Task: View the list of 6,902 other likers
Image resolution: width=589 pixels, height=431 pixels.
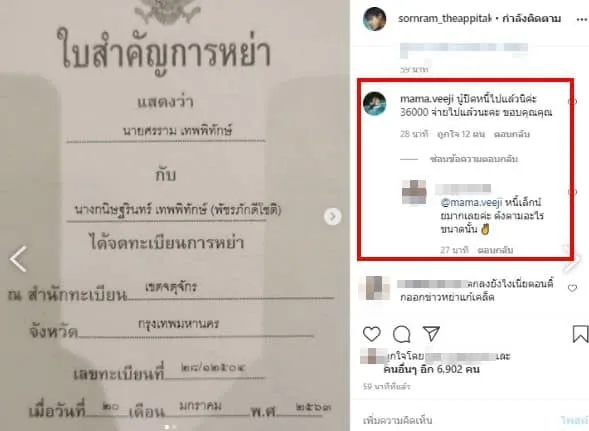Action: (431, 369)
